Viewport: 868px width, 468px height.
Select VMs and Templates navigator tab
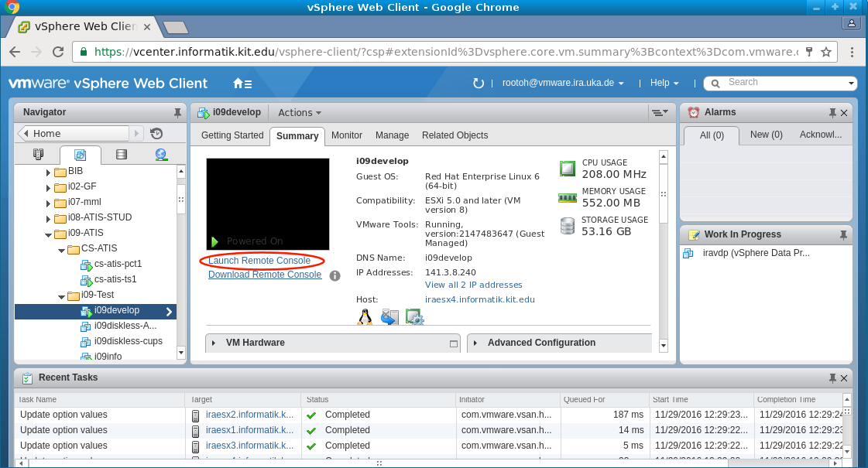[81, 155]
